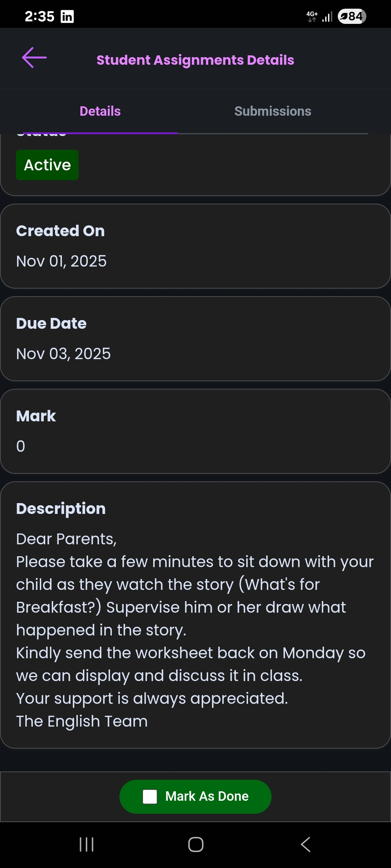Image resolution: width=391 pixels, height=868 pixels.
Task: Tap the Created On date Nov 01, 2025
Action: [62, 261]
